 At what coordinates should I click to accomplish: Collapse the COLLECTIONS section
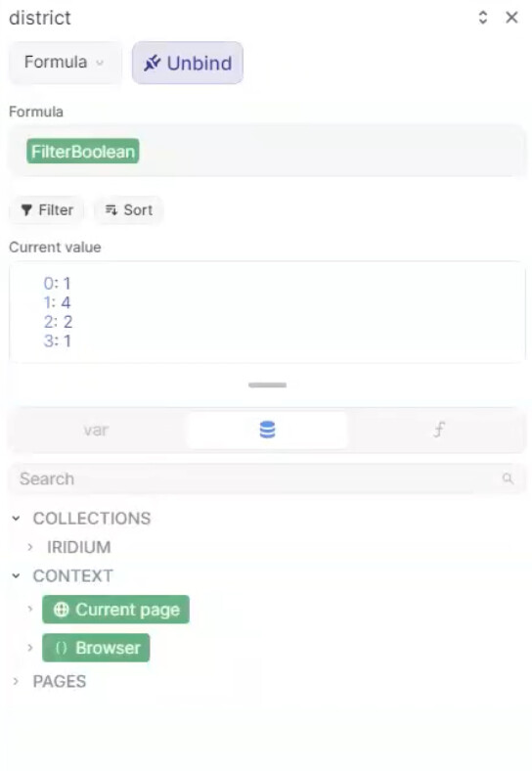(17, 519)
